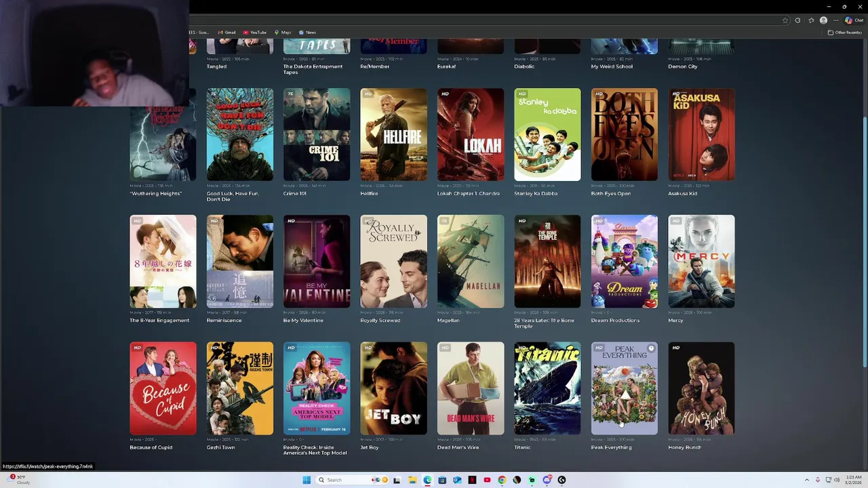Open Edge Settings and more menu

point(835,20)
